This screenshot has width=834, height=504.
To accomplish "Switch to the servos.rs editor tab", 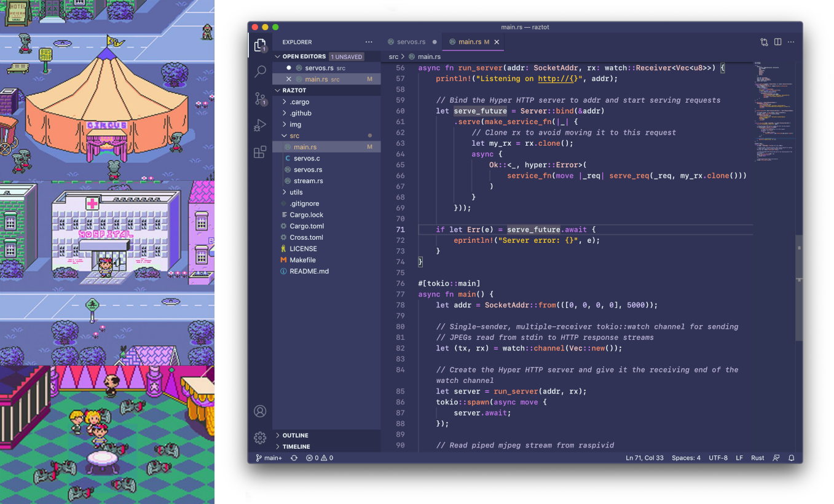I will [411, 42].
